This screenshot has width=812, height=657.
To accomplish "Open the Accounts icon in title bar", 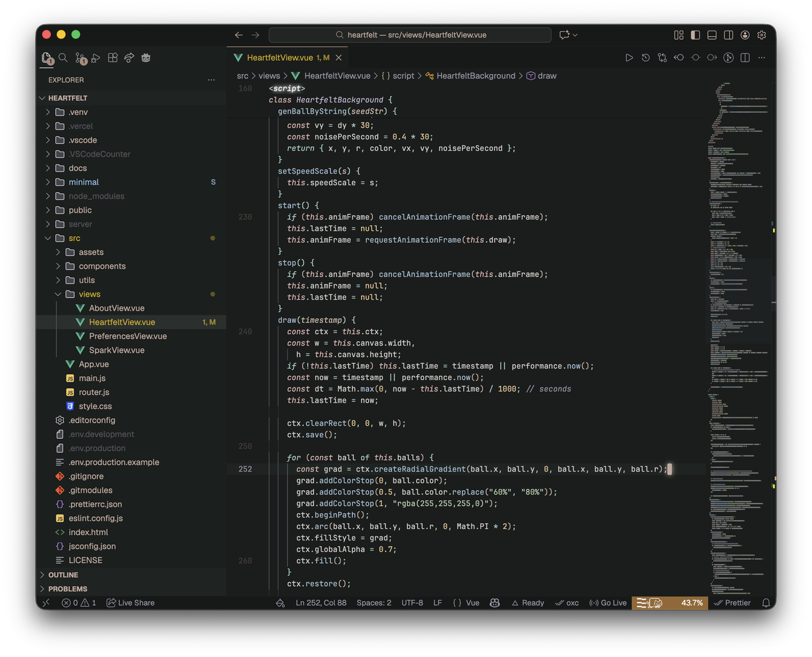I will pos(745,35).
